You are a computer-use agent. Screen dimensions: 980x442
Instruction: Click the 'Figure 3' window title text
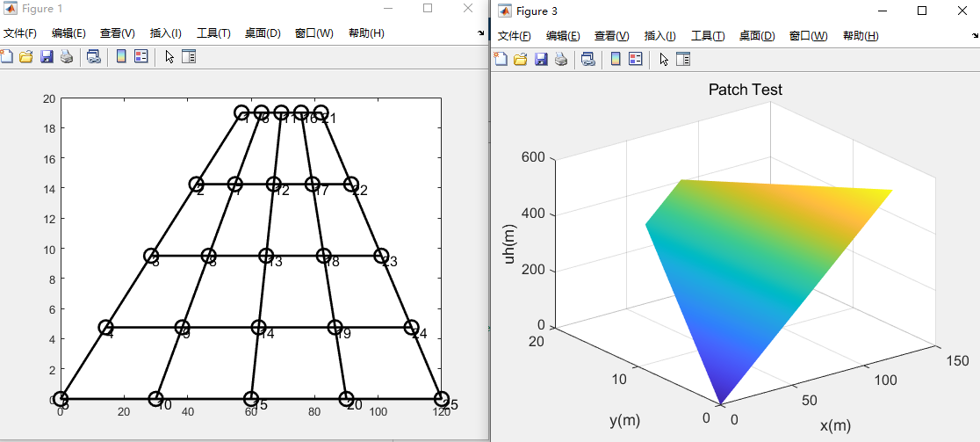(x=537, y=11)
